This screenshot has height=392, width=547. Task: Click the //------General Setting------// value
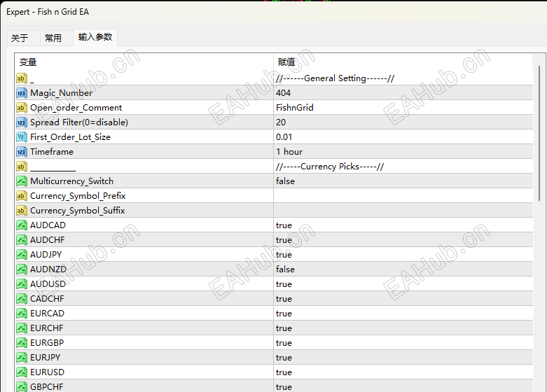pyautogui.click(x=335, y=78)
